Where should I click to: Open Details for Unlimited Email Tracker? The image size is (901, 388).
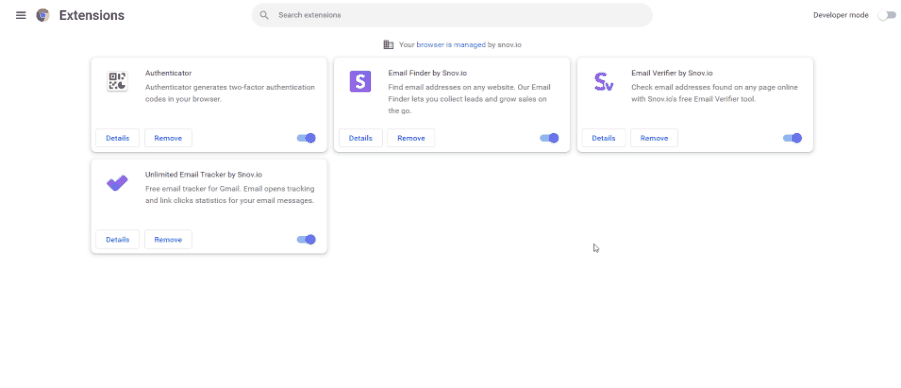(117, 240)
